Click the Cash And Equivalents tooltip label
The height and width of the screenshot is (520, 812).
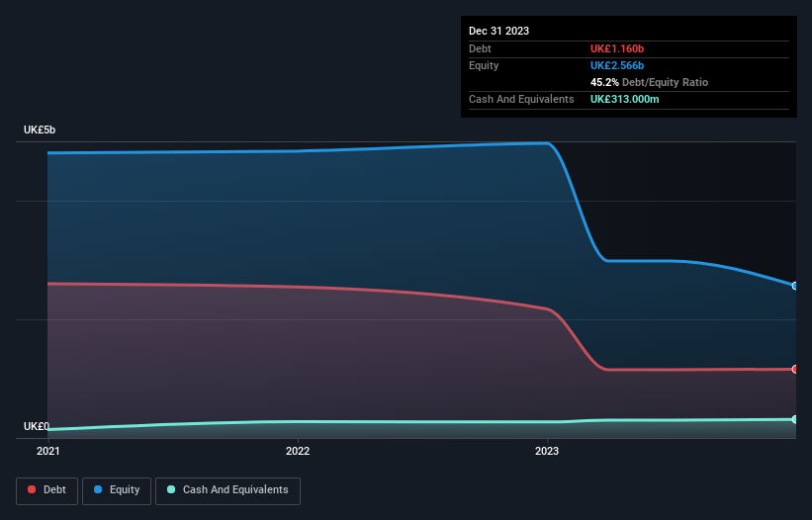(521, 99)
